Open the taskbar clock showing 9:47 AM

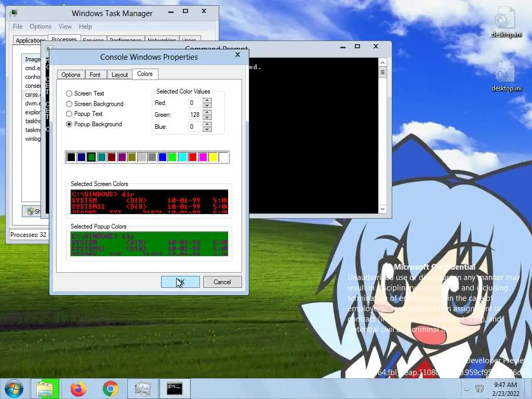(x=506, y=389)
